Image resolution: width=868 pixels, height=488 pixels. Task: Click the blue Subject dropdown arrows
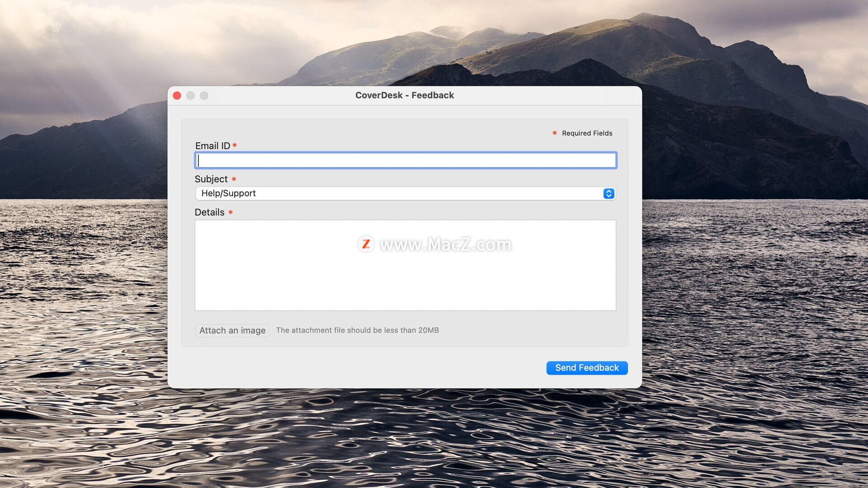pyautogui.click(x=609, y=193)
